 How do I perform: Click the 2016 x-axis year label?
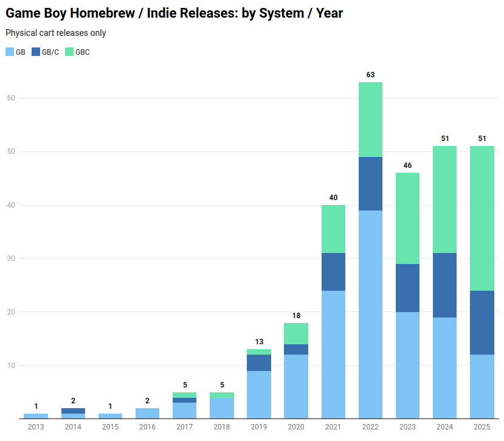(x=148, y=428)
